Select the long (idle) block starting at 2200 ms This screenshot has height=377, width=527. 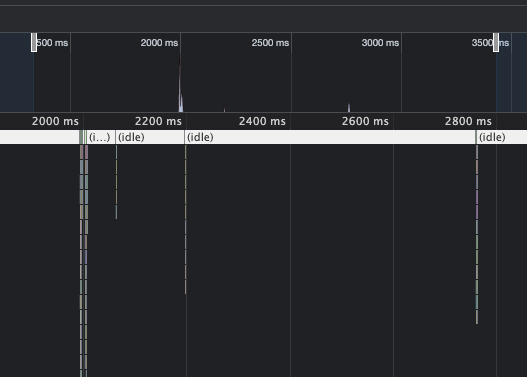[330, 137]
